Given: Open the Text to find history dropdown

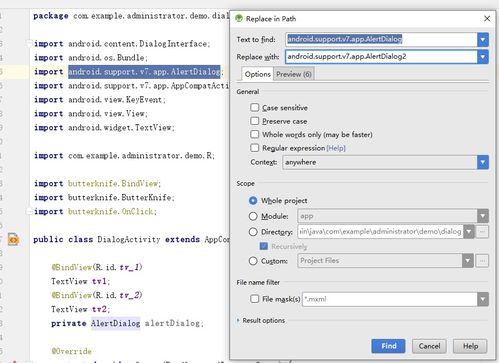Looking at the screenshot, I should 483,39.
